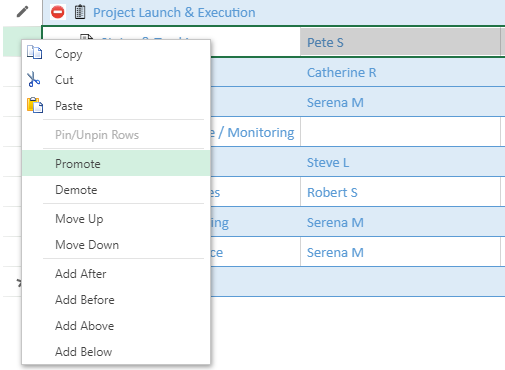Click the pencil edit icon
The width and height of the screenshot is (505, 370).
22,12
